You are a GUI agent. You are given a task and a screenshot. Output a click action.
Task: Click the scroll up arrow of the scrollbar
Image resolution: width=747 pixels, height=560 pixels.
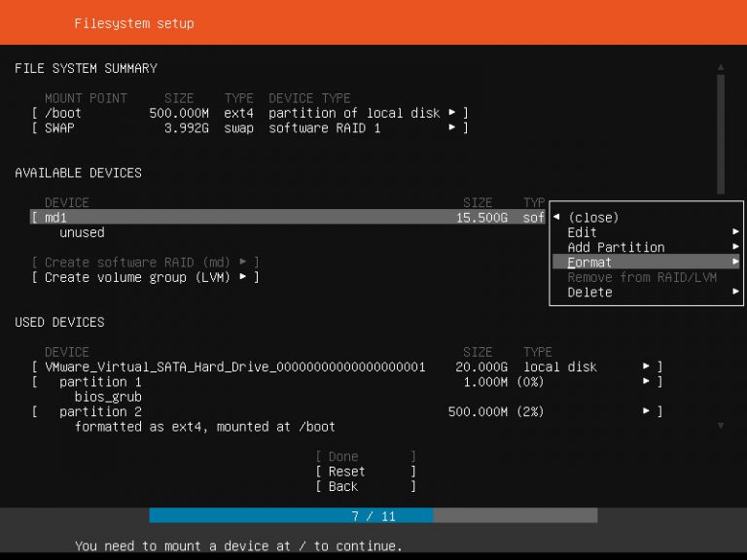(721, 67)
